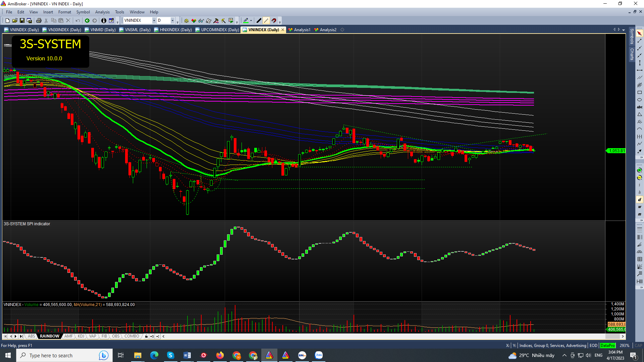The image size is (644, 362).
Task: Toggle the snap-to-price magnet icon
Action: click(274, 21)
